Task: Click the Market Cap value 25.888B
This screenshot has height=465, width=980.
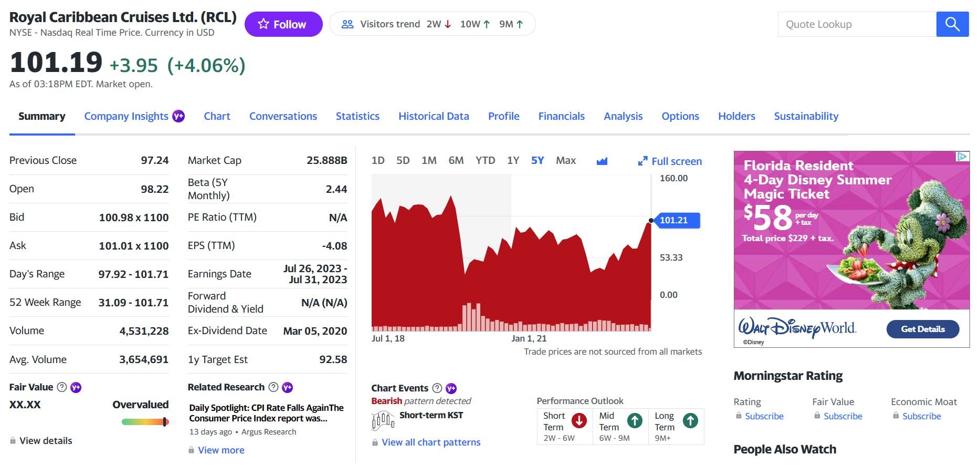Action: [x=327, y=160]
